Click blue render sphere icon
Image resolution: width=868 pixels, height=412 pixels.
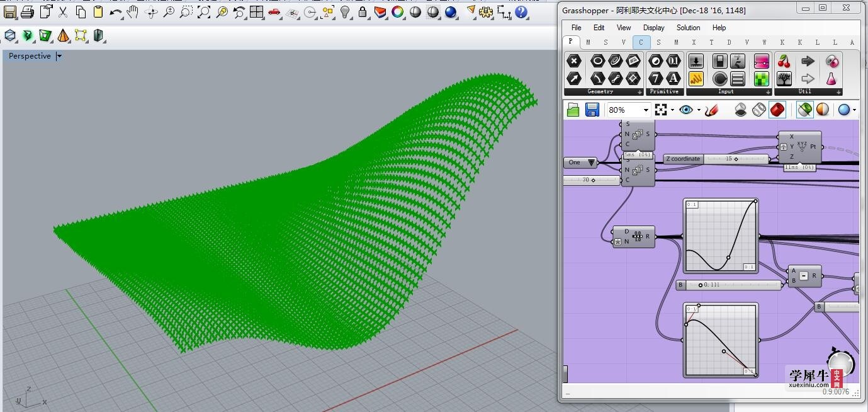451,11
